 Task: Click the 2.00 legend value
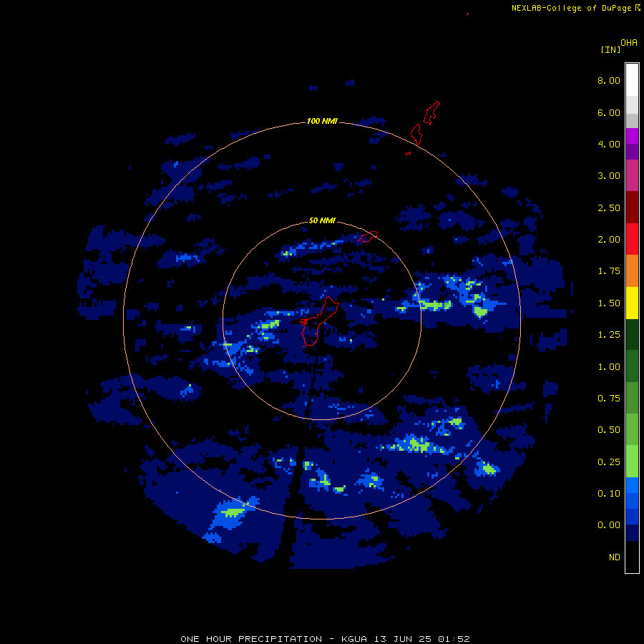coord(609,240)
